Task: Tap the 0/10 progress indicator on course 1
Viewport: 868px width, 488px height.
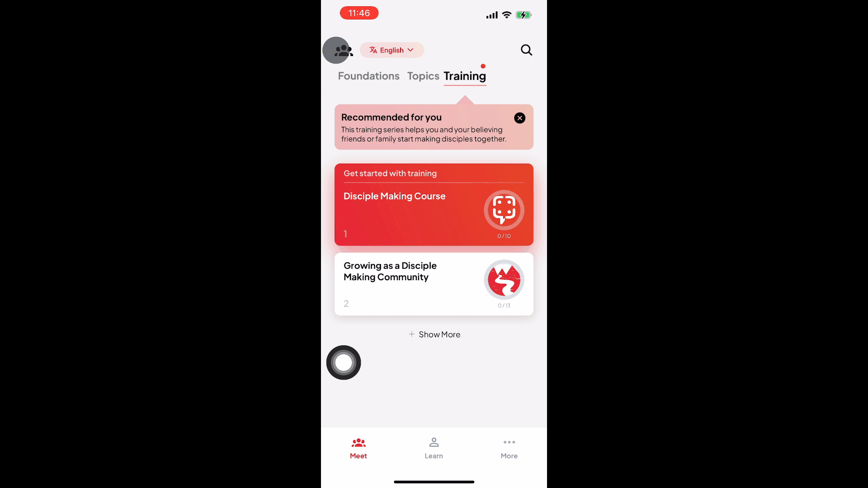Action: tap(504, 235)
